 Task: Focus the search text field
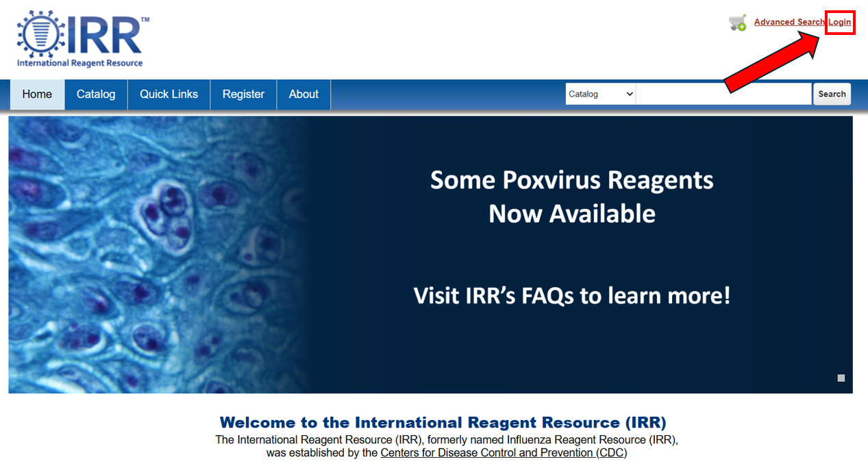(x=723, y=94)
